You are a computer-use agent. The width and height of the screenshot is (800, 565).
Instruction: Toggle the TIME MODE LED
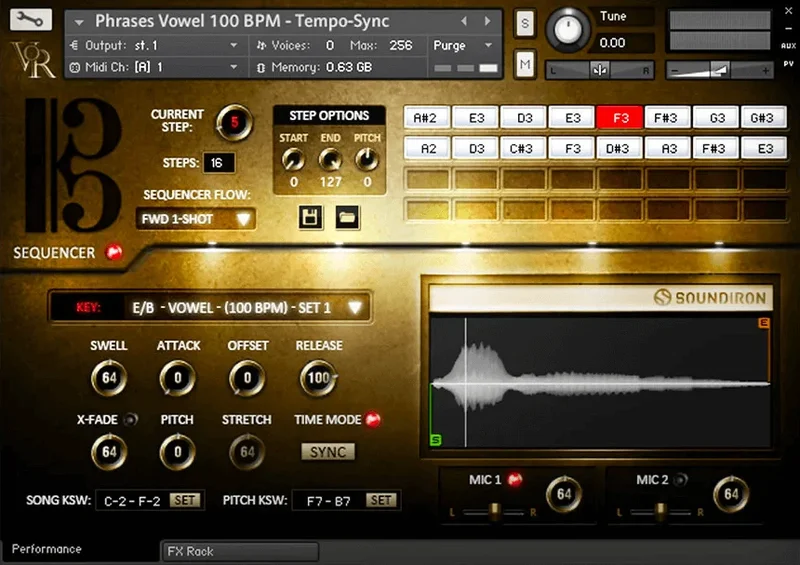pyautogui.click(x=373, y=420)
